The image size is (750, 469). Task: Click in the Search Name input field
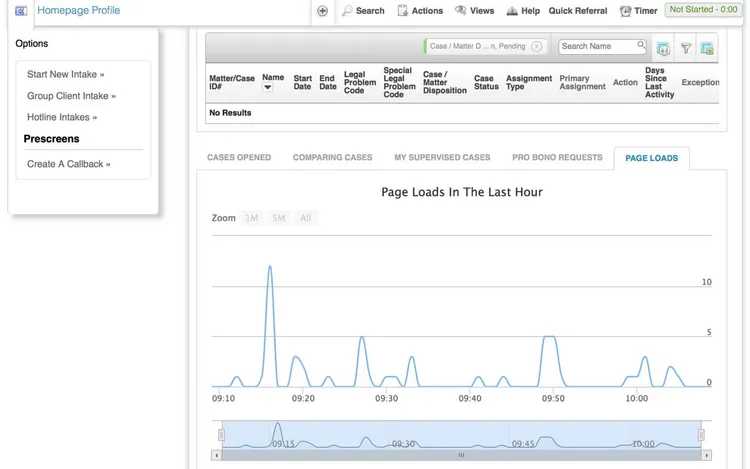[596, 46]
